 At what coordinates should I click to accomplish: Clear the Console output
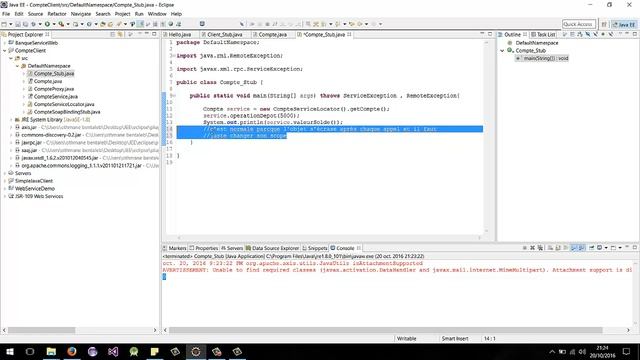coord(550,248)
